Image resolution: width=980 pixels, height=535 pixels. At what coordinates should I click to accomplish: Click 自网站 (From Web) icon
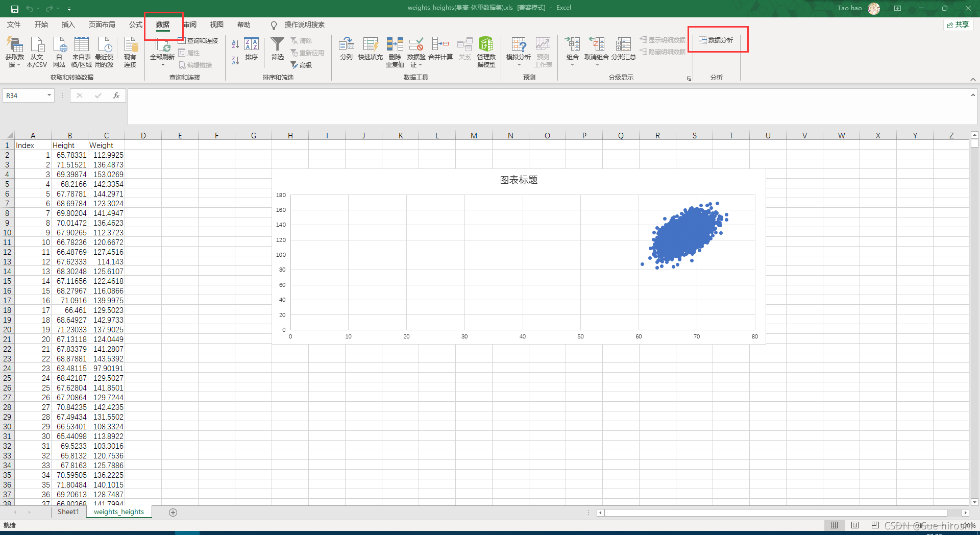point(59,52)
